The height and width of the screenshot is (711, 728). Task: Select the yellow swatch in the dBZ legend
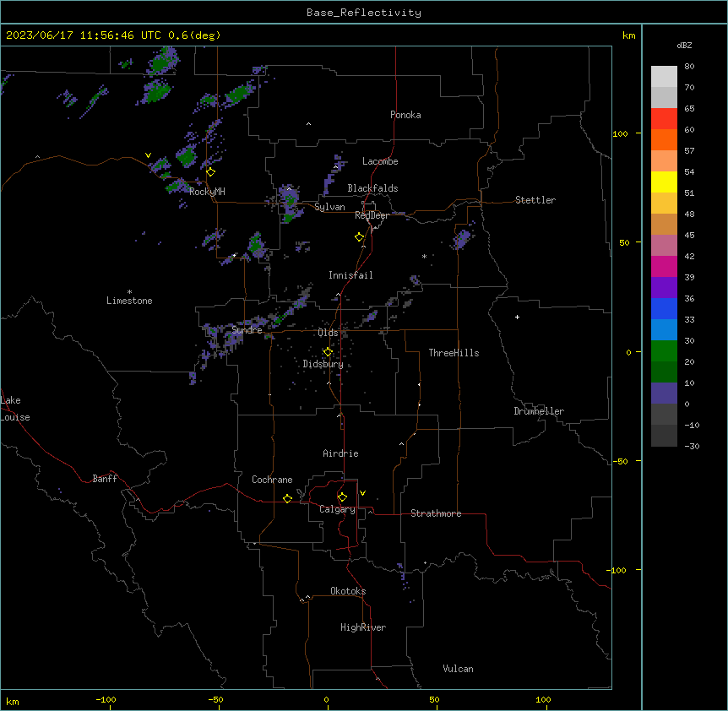[664, 182]
